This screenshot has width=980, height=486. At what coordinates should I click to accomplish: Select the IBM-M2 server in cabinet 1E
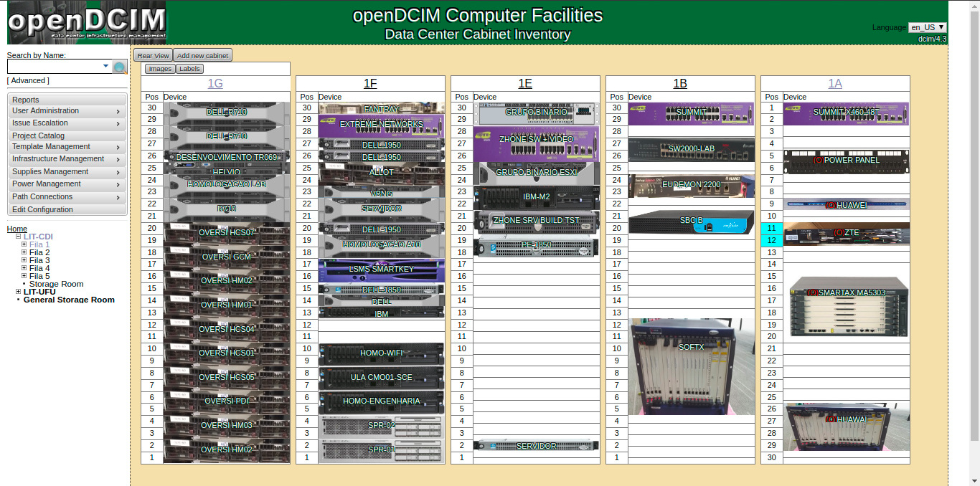(536, 197)
